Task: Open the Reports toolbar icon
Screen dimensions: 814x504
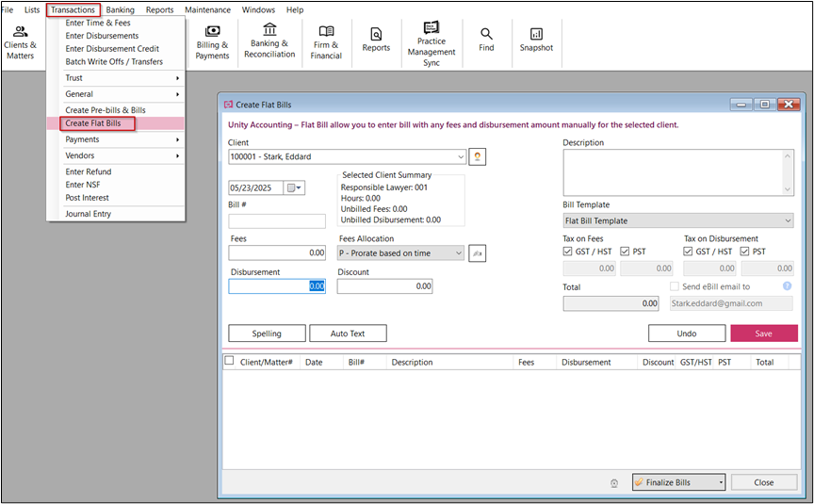Action: 376,40
